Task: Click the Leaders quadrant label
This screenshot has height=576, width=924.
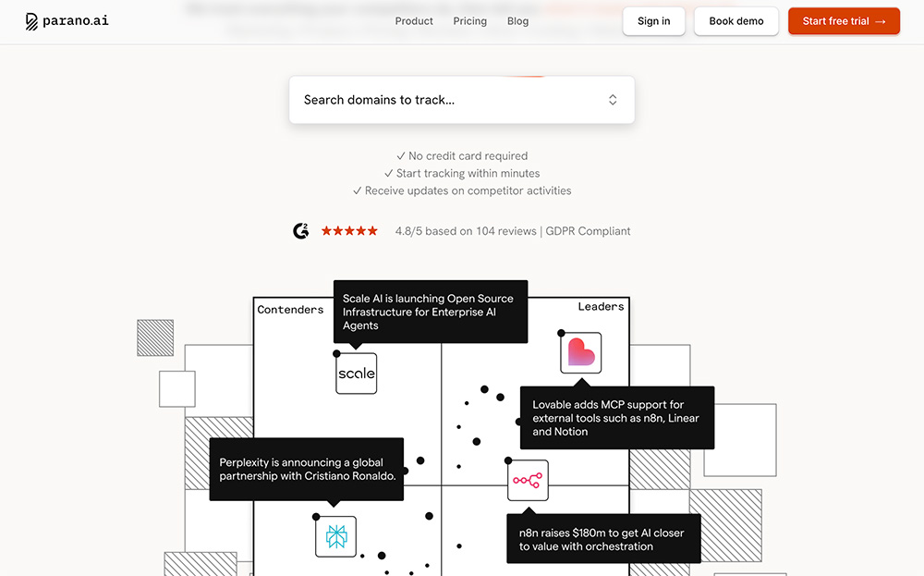Action: click(x=601, y=307)
